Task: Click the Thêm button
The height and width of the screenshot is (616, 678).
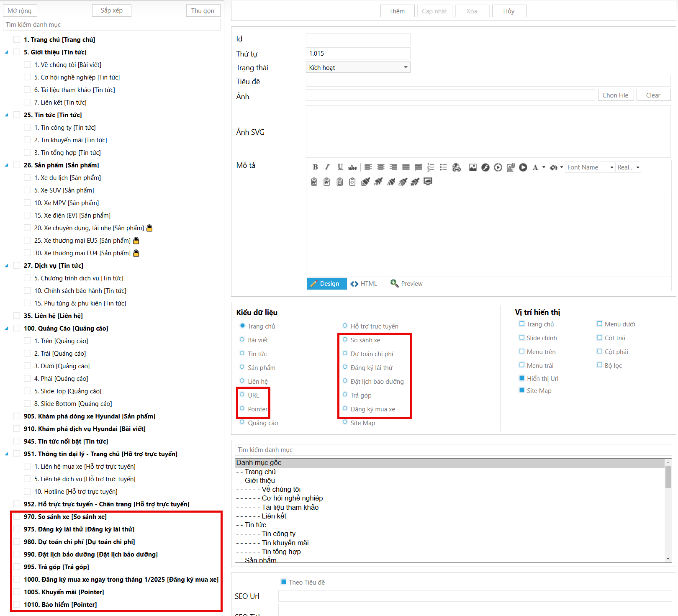Action: pos(397,11)
